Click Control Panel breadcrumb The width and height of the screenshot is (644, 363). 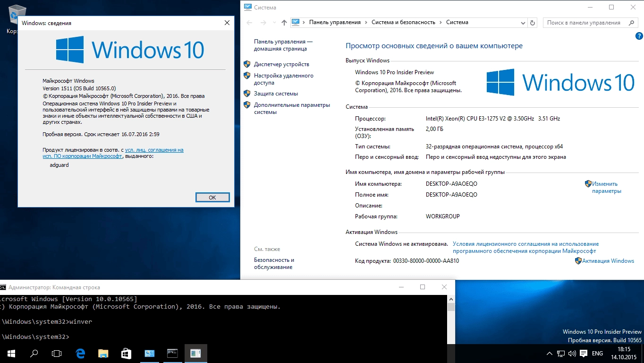click(335, 22)
